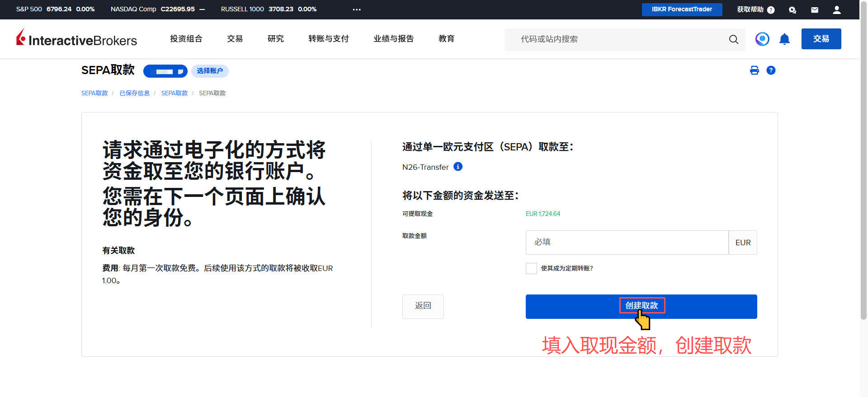This screenshot has height=397, width=868.
Task: Click the Interactive Brokers logo
Action: point(76,39)
